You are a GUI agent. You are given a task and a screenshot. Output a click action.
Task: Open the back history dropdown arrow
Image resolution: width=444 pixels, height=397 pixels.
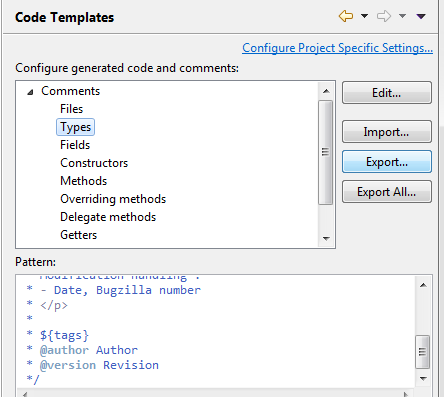[364, 16]
